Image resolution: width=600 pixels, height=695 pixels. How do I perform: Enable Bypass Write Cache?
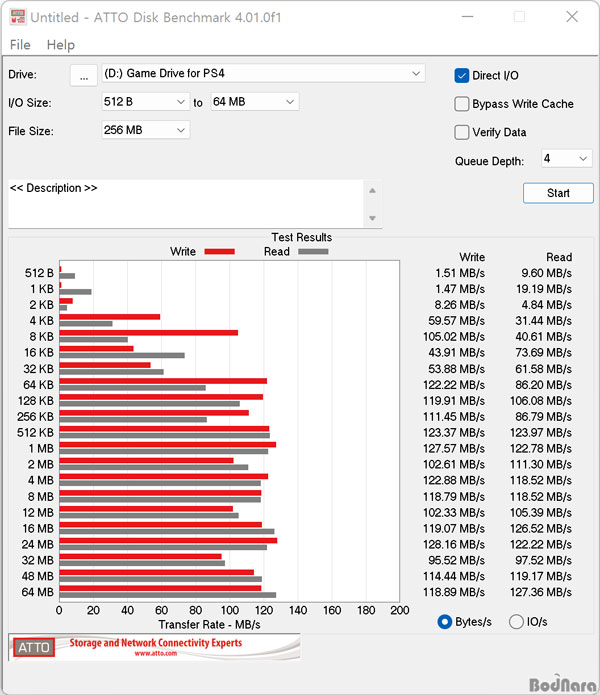[461, 104]
